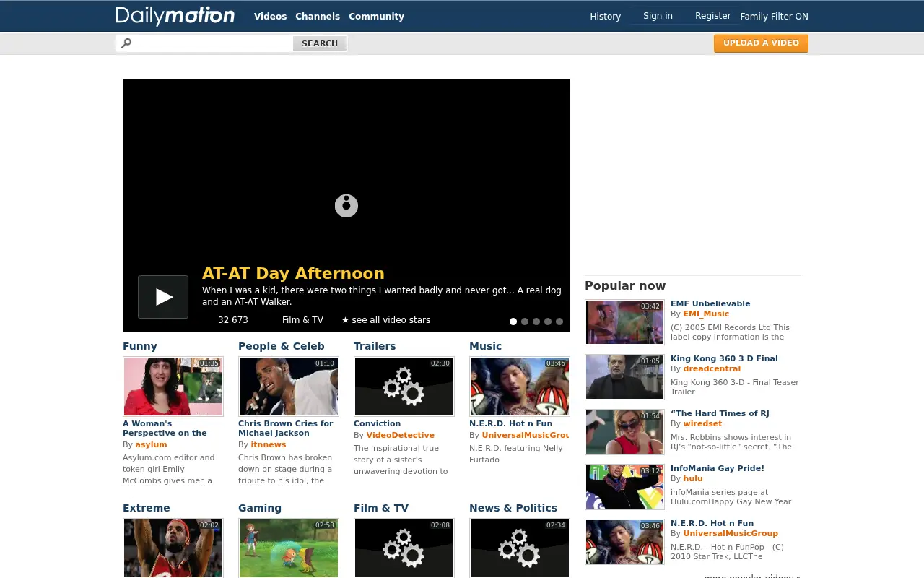
Task: Open the InfoMania Gay Pride thumbnail
Action: pos(624,487)
